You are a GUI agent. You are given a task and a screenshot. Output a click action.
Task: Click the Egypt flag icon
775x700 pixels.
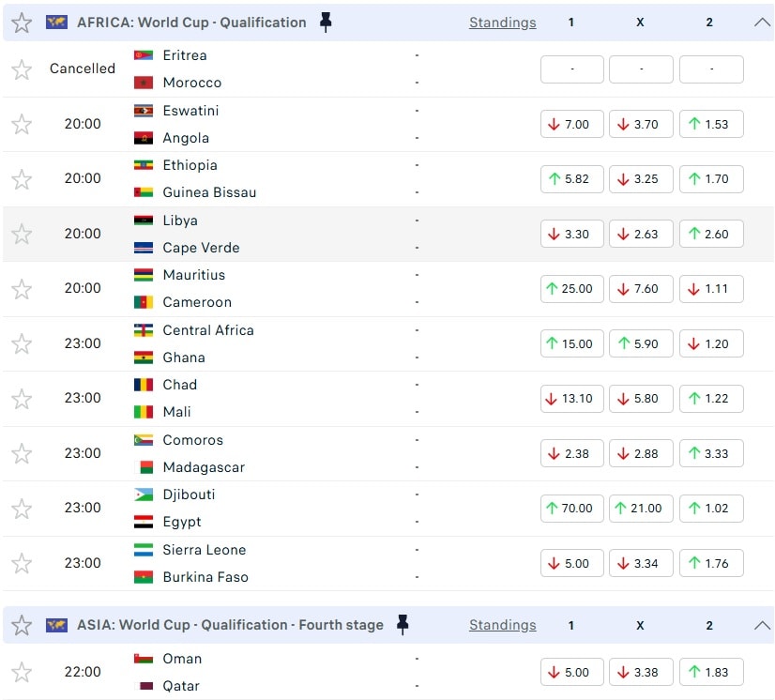pyautogui.click(x=144, y=522)
